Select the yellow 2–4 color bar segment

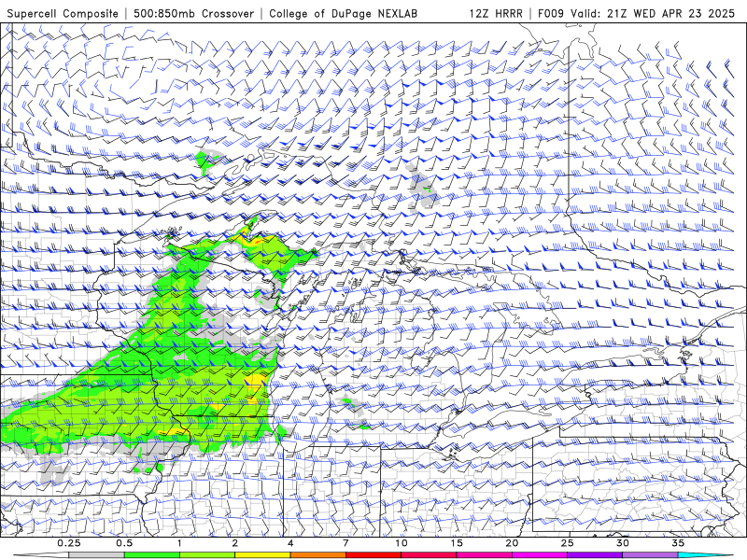pos(262,555)
